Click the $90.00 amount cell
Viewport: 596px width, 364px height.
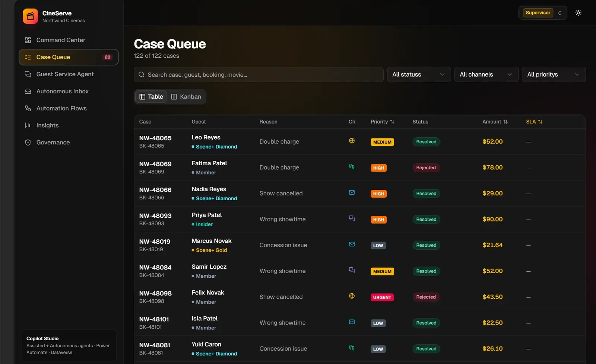pyautogui.click(x=492, y=219)
